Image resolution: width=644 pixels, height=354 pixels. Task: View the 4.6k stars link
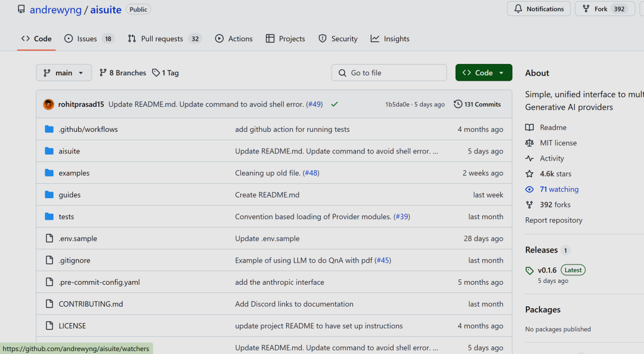(x=549, y=174)
